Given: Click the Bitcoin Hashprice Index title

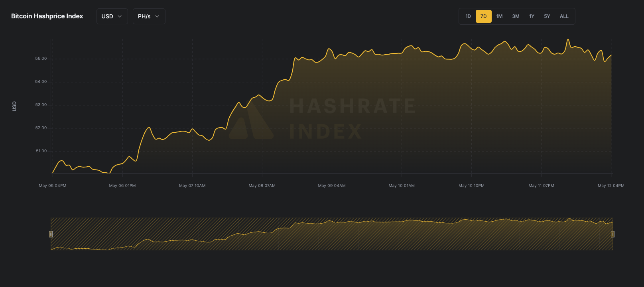Looking at the screenshot, I should [47, 16].
